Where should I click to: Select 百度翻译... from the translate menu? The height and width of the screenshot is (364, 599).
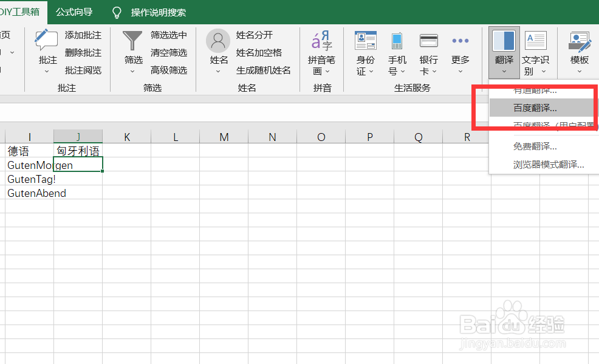click(x=544, y=108)
